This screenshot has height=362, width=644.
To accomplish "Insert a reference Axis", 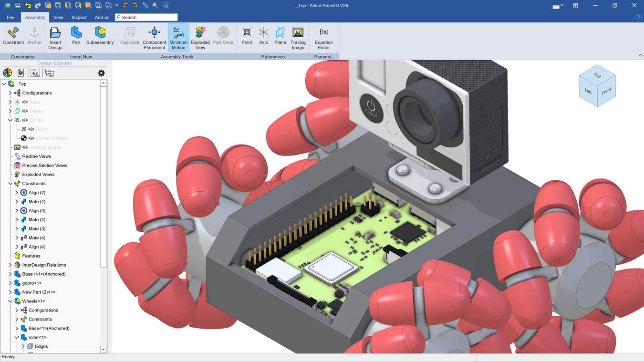I will pyautogui.click(x=263, y=36).
